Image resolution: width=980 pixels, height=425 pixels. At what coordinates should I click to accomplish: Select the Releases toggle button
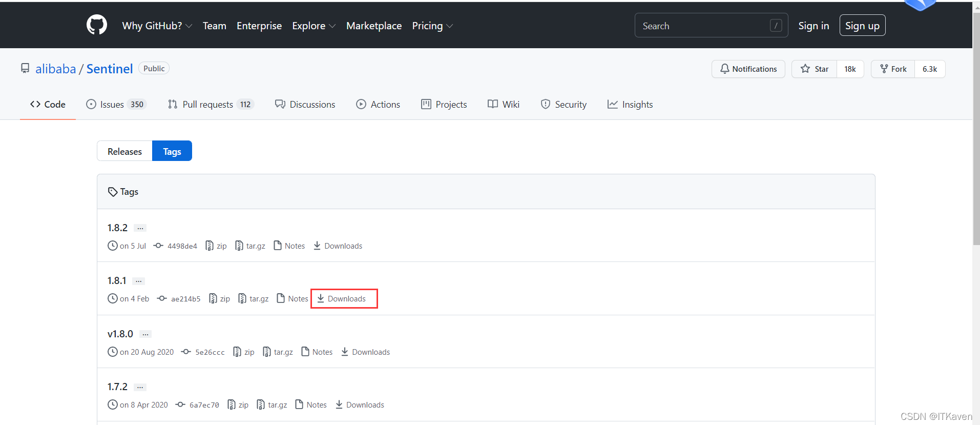(124, 151)
